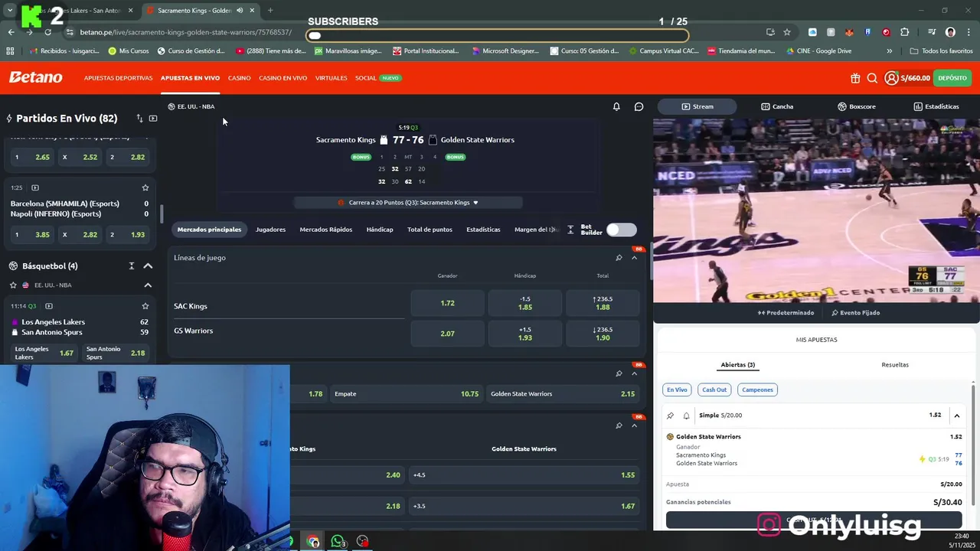This screenshot has height=551, width=980.
Task: Collapse the Simple S/20.00 bet details
Action: pyautogui.click(x=956, y=416)
